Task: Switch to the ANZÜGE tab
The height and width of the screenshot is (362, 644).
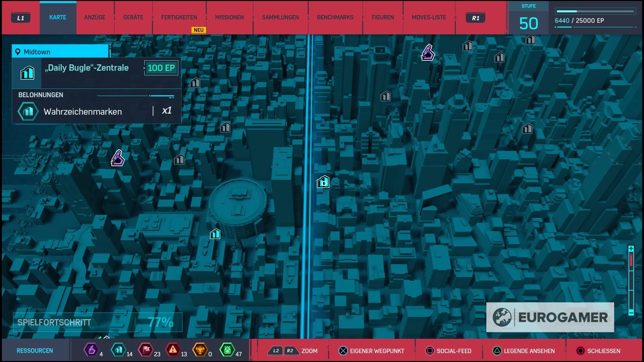Action: coord(95,17)
